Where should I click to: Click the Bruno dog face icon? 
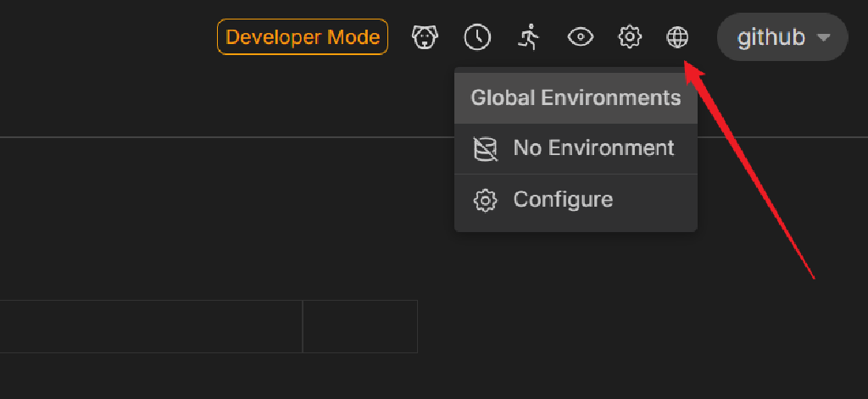pyautogui.click(x=425, y=37)
